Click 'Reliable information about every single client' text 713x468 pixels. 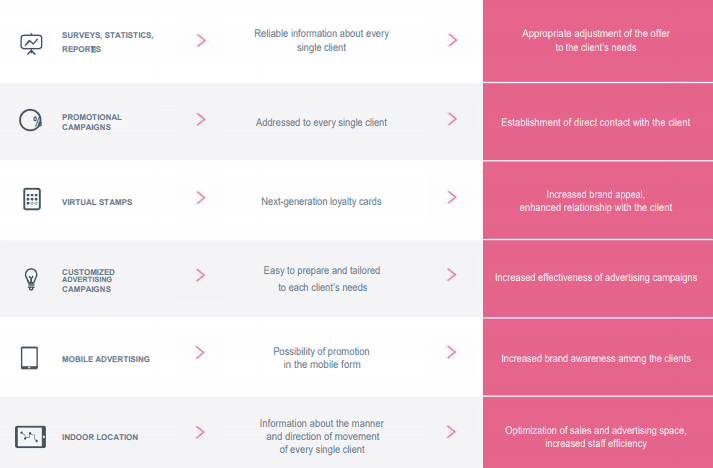click(321, 40)
